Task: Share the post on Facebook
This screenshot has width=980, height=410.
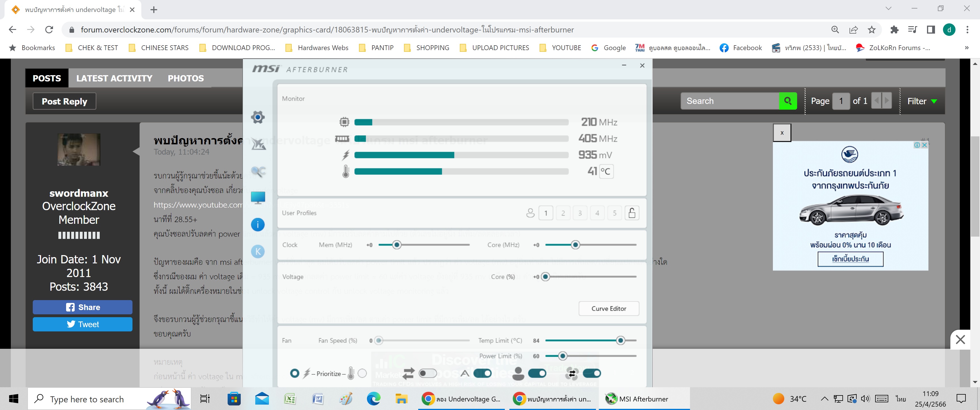Action: pos(83,307)
